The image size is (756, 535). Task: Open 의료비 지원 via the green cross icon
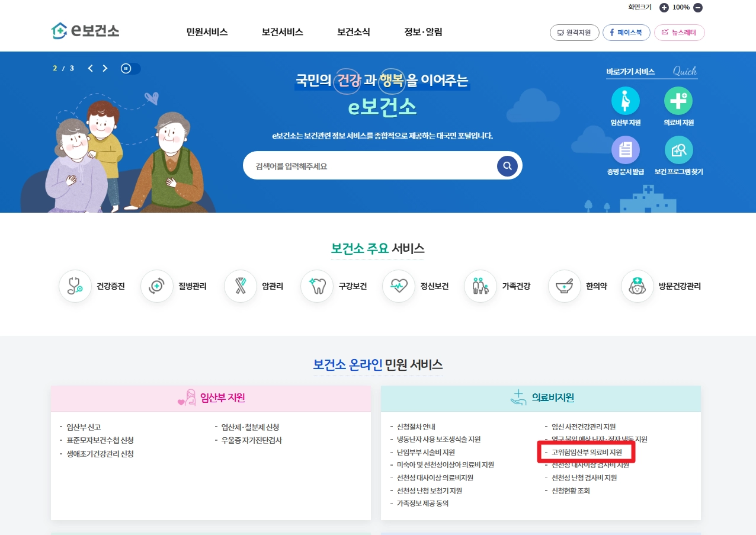click(677, 102)
